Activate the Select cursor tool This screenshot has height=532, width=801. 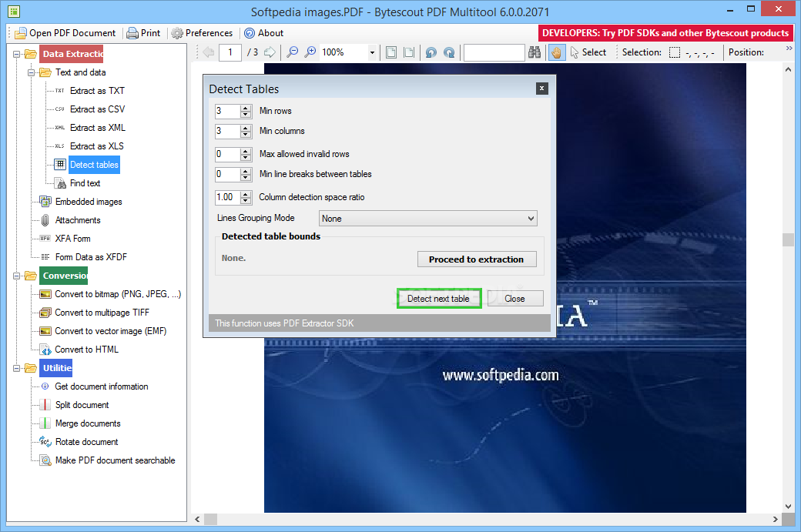pyautogui.click(x=588, y=52)
